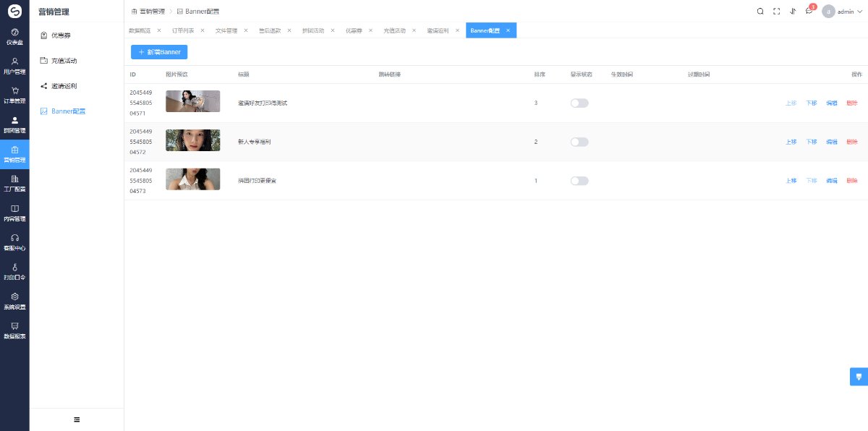The width and height of the screenshot is (868, 431).
Task: Toggle display status for 新人专享福利 banner
Action: coord(579,142)
